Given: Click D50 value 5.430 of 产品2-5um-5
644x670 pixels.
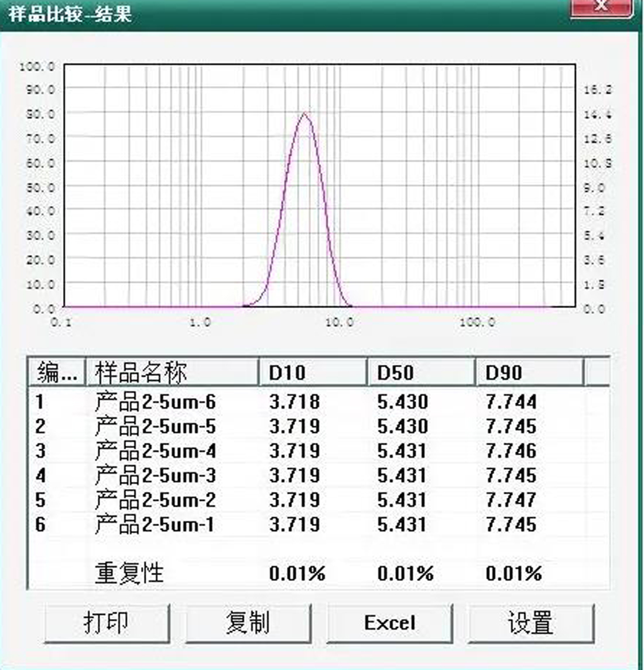Looking at the screenshot, I should coord(403,426).
